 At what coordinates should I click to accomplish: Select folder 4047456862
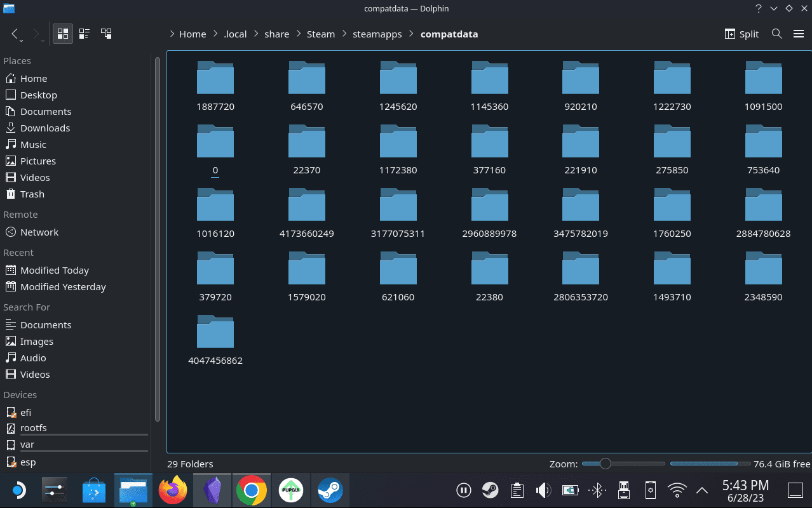pos(215,340)
